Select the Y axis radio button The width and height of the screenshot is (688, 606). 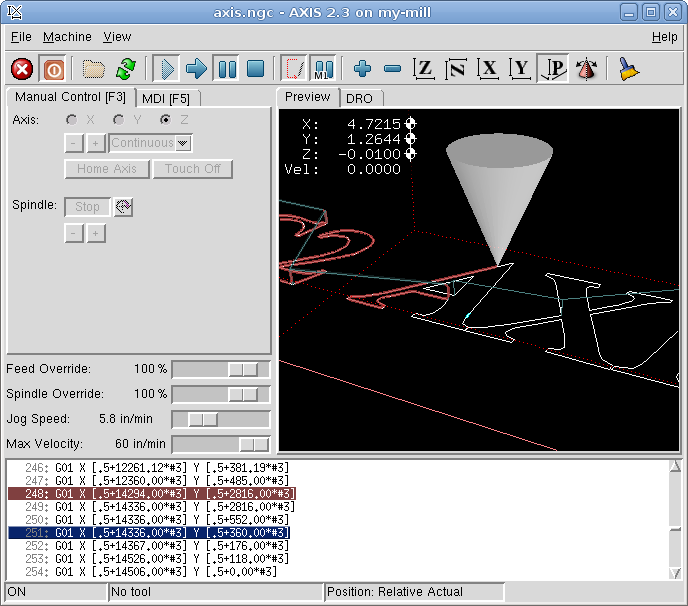119,120
